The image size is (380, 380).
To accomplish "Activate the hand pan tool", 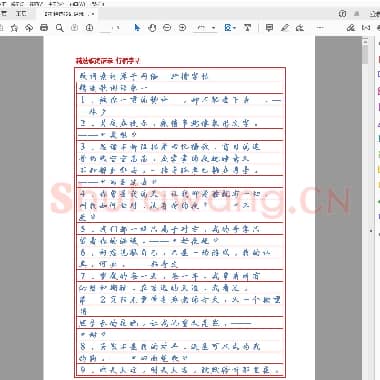I will [x=152, y=28].
